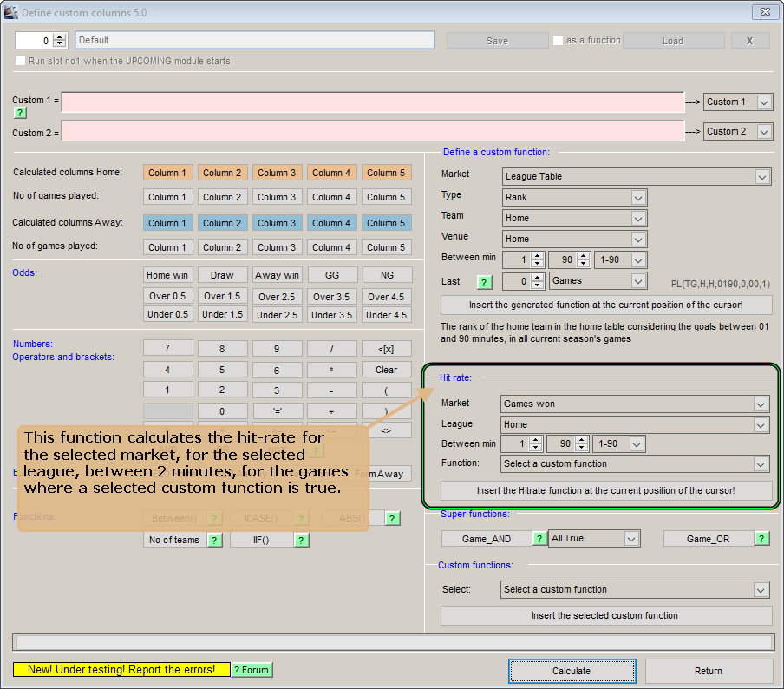Click the help icon beside Last Games selector
This screenshot has width=784, height=689.
[x=485, y=282]
